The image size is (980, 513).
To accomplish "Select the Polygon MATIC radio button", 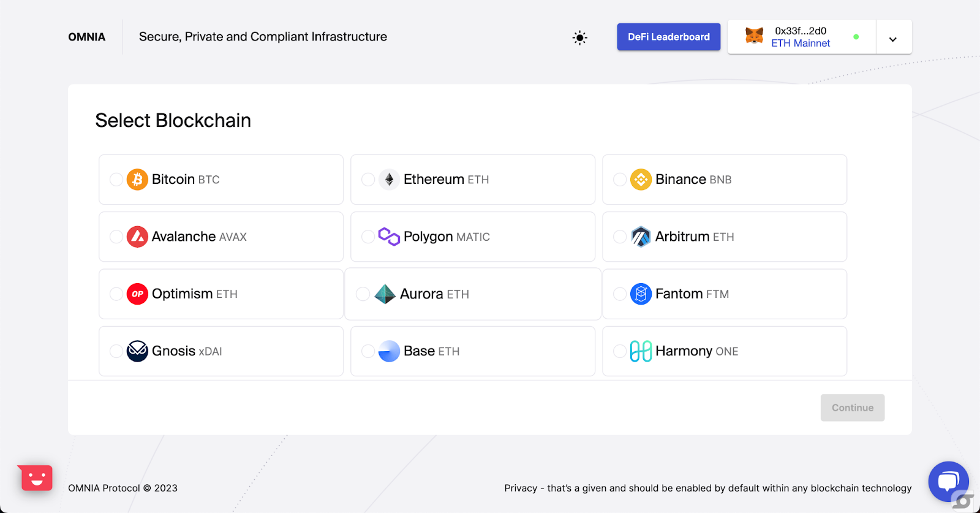I will pos(368,237).
